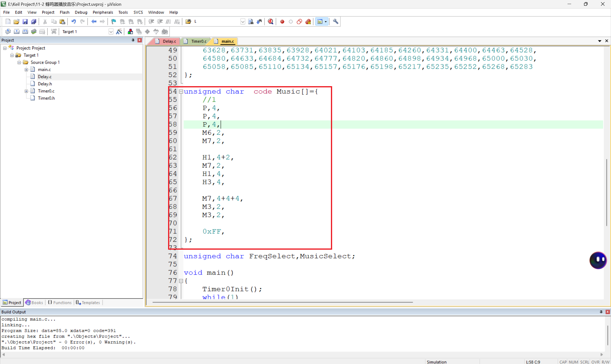Image resolution: width=611 pixels, height=364 pixels.
Task: Collapse Music array fold marker at line 54
Action: 181,91
